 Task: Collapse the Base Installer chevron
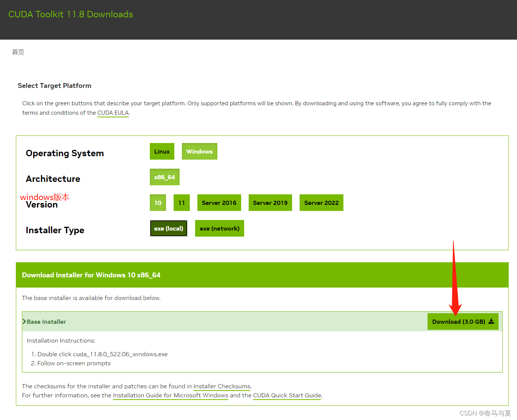point(24,322)
